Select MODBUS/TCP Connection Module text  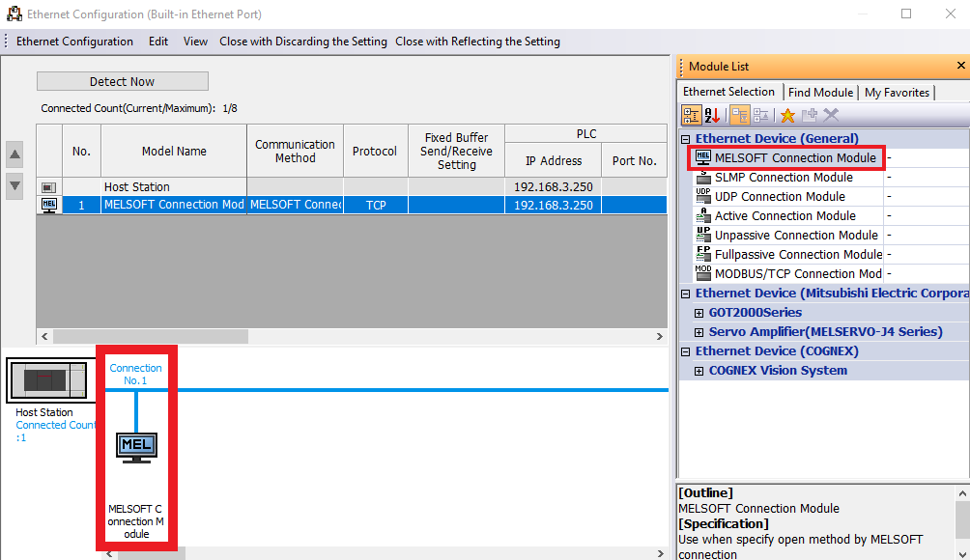point(798,273)
